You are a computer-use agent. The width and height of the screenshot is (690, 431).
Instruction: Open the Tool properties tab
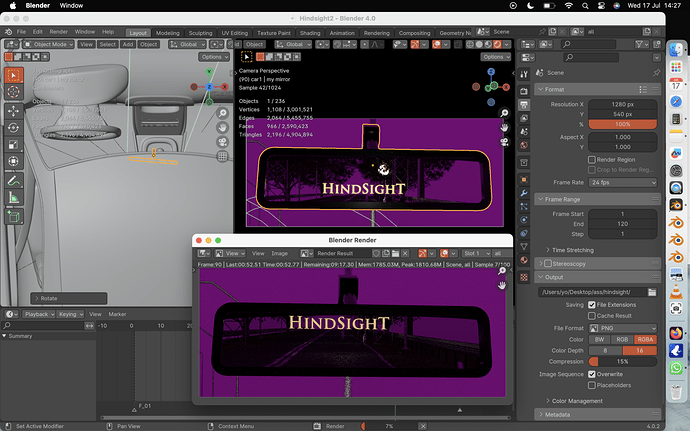point(524,74)
